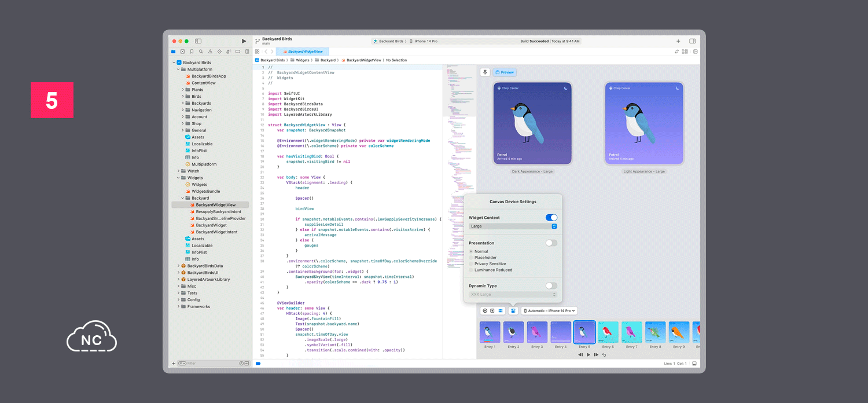Open the find navigator magnifier icon
The image size is (868, 403).
click(x=201, y=52)
